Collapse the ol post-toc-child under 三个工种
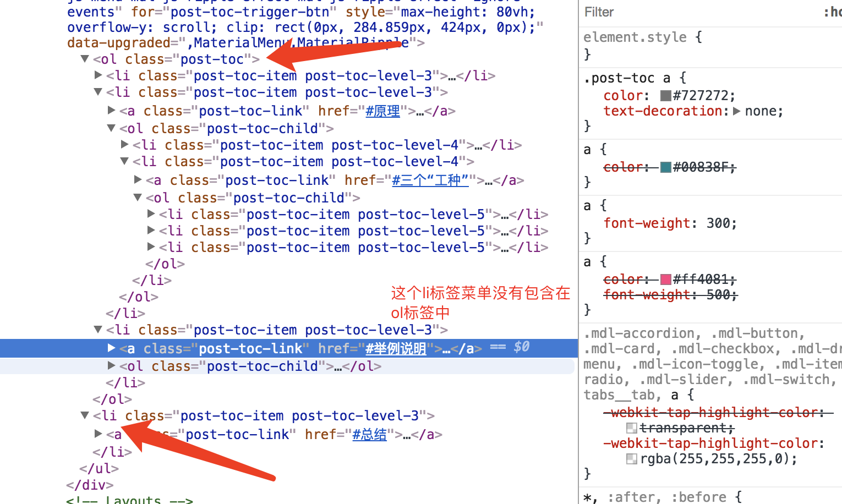 pyautogui.click(x=137, y=197)
